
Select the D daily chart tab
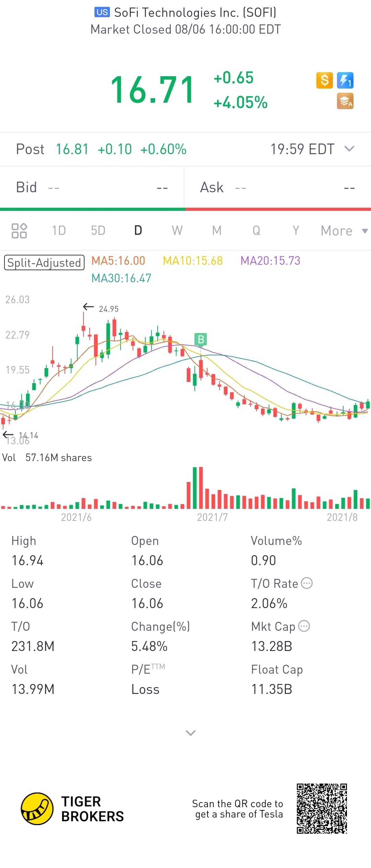(138, 230)
